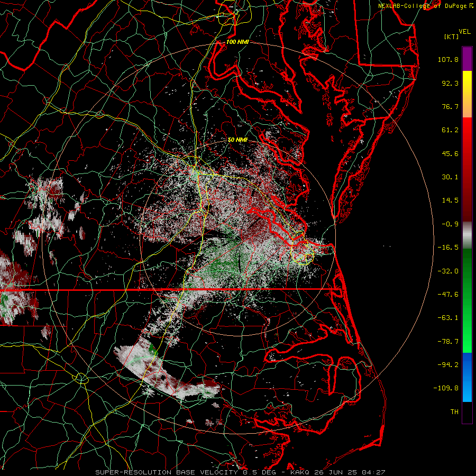Click the -109.8 legend value

(x=446, y=388)
